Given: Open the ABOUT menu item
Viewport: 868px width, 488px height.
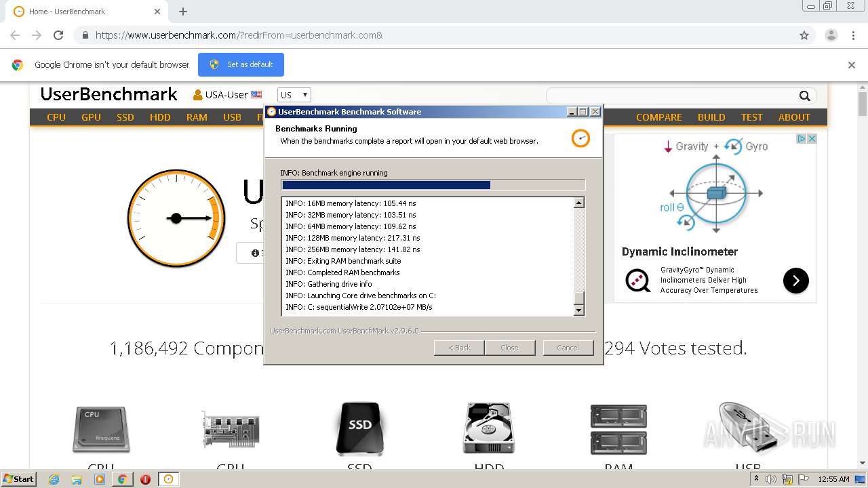Looking at the screenshot, I should point(794,117).
